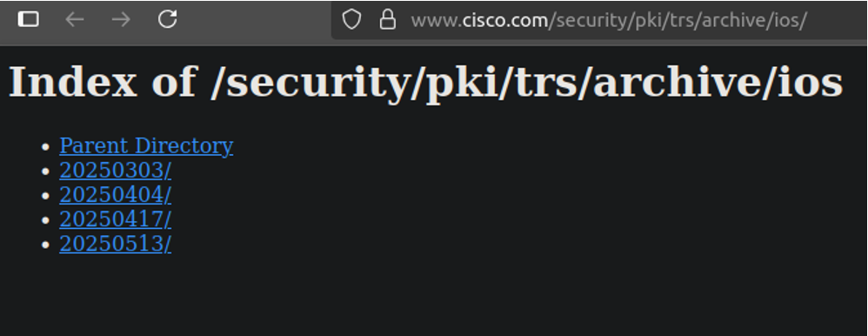
Task: Show site security info via padlock
Action: 388,20
